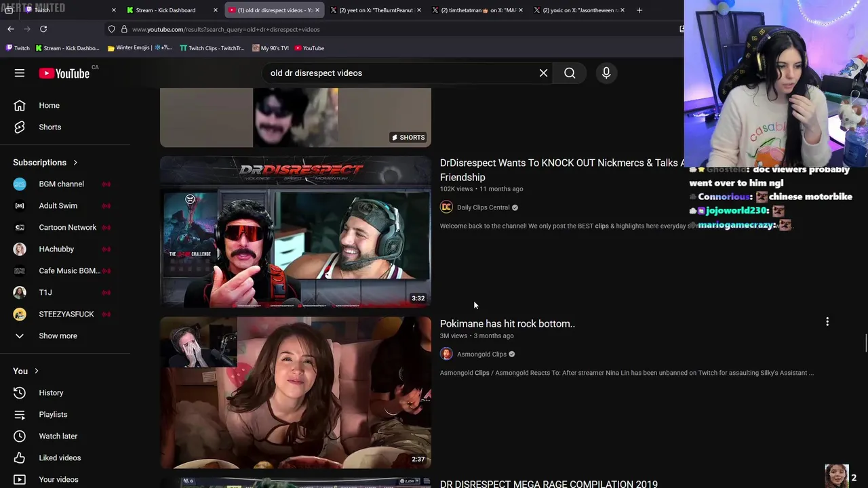Image resolution: width=868 pixels, height=488 pixels.
Task: Open My 90's TV! bookmark
Action: (270, 48)
